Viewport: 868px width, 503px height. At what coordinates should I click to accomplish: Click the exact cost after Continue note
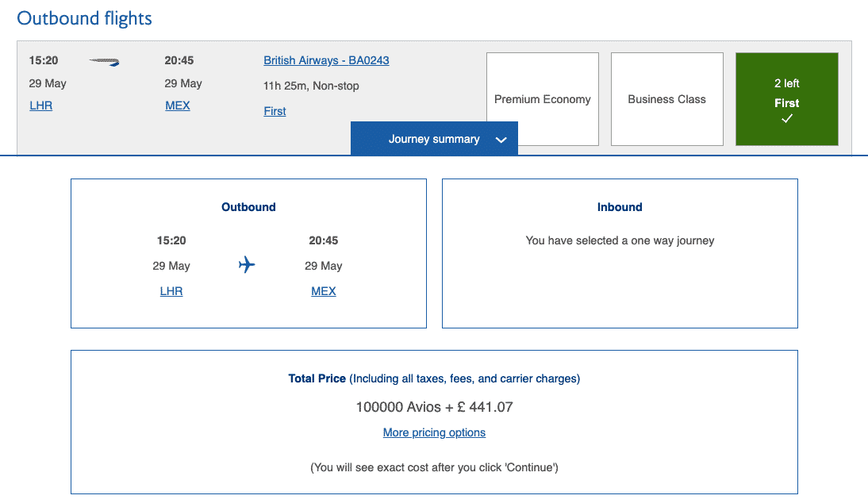pyautogui.click(x=434, y=467)
